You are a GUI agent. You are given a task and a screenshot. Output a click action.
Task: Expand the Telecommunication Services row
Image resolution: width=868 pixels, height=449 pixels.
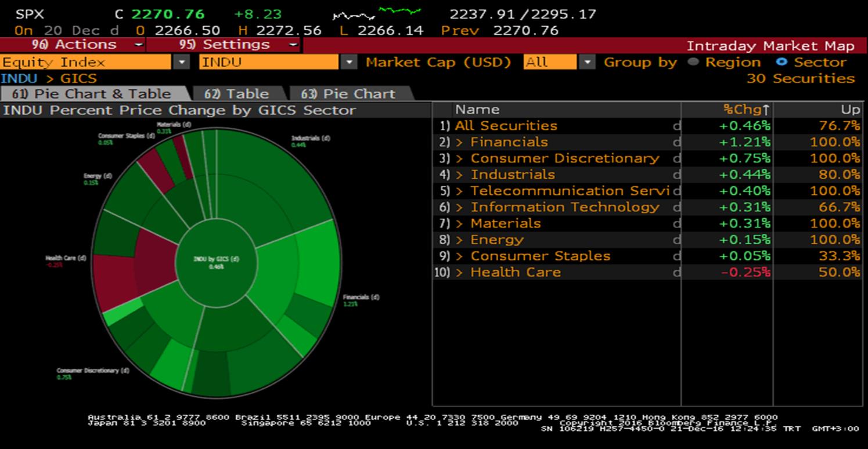(460, 191)
